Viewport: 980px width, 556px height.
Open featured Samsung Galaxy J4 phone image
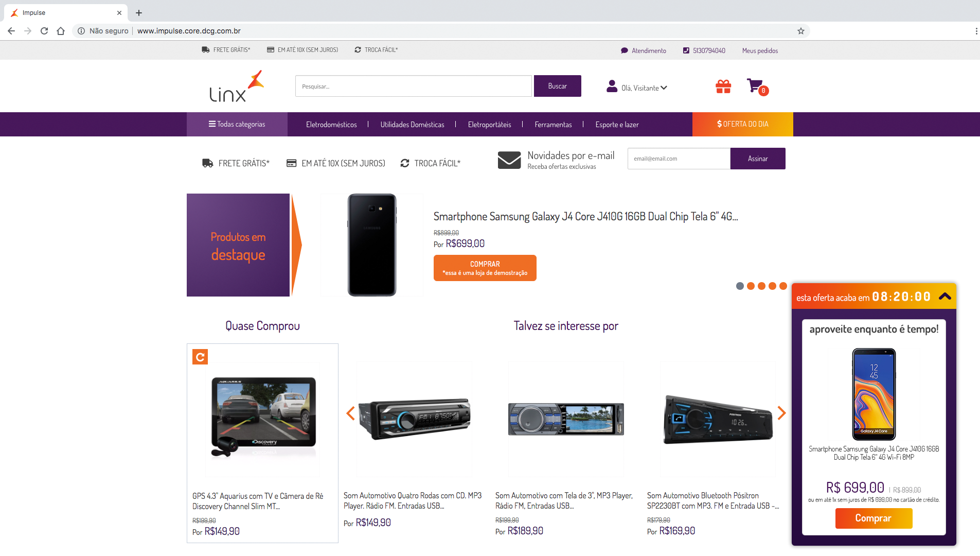[x=372, y=245]
